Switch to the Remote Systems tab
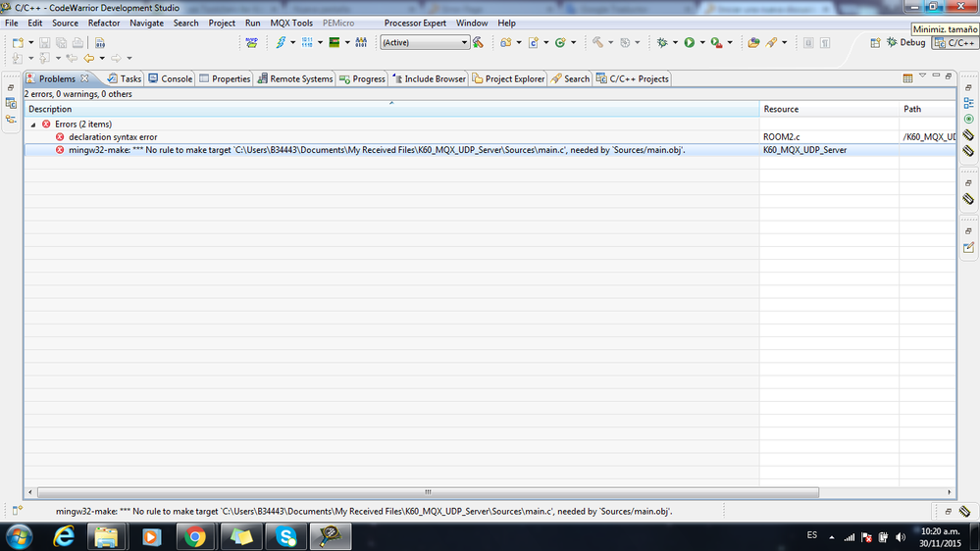The image size is (980, 551). [x=295, y=78]
